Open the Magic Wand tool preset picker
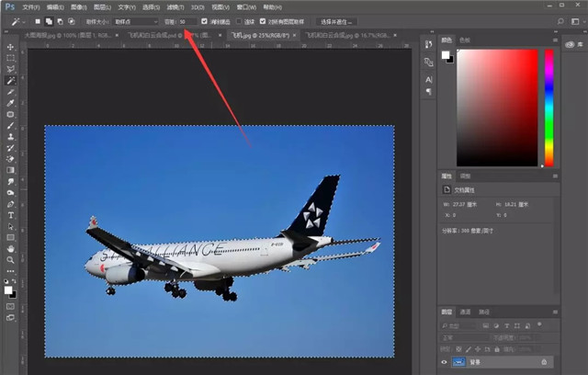 click(x=16, y=20)
